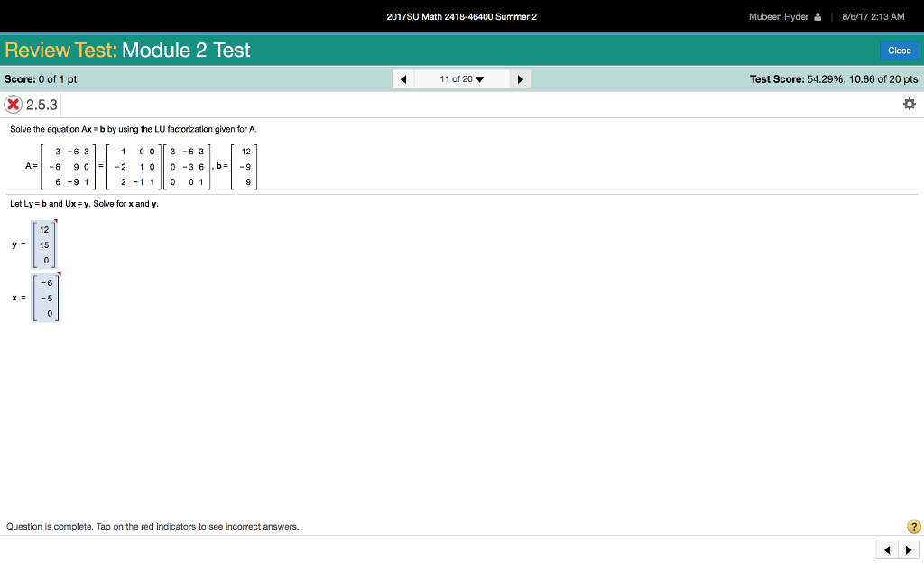Tap the red indicator on the y answer box
Image resolution: width=924 pixels, height=563 pixels.
(x=56, y=223)
